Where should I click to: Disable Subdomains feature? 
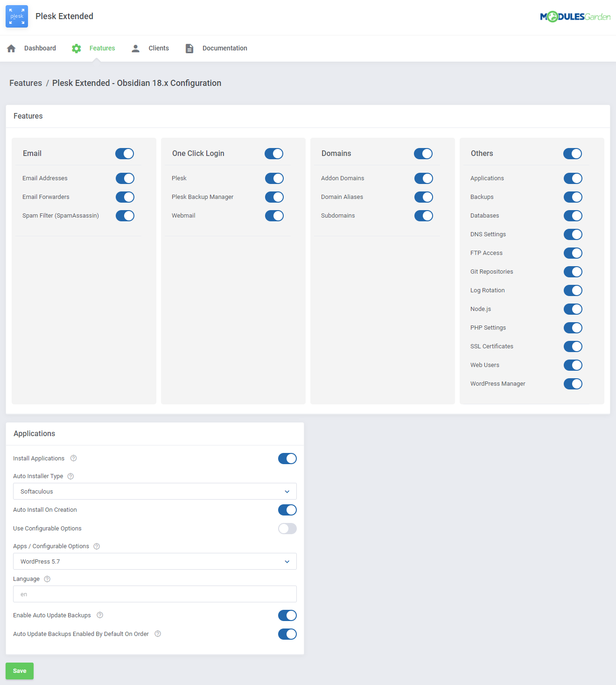424,216
